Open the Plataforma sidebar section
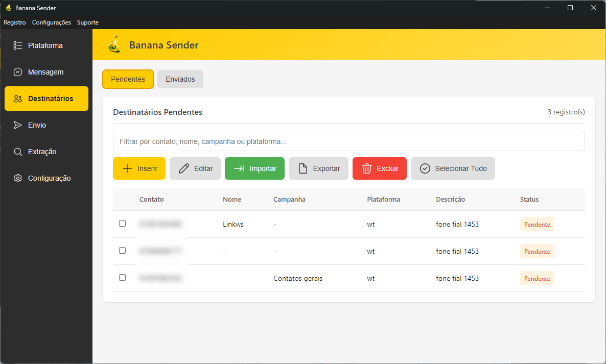This screenshot has height=364, width=606. coord(46,45)
